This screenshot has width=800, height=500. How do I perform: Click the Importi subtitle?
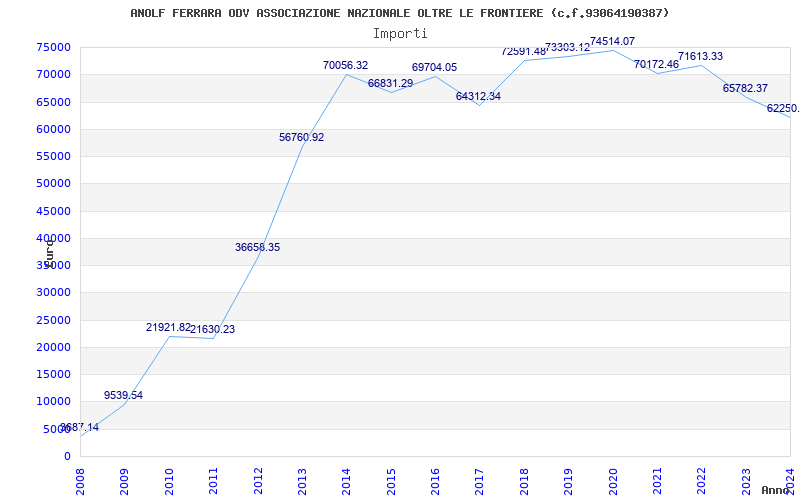(x=400, y=34)
